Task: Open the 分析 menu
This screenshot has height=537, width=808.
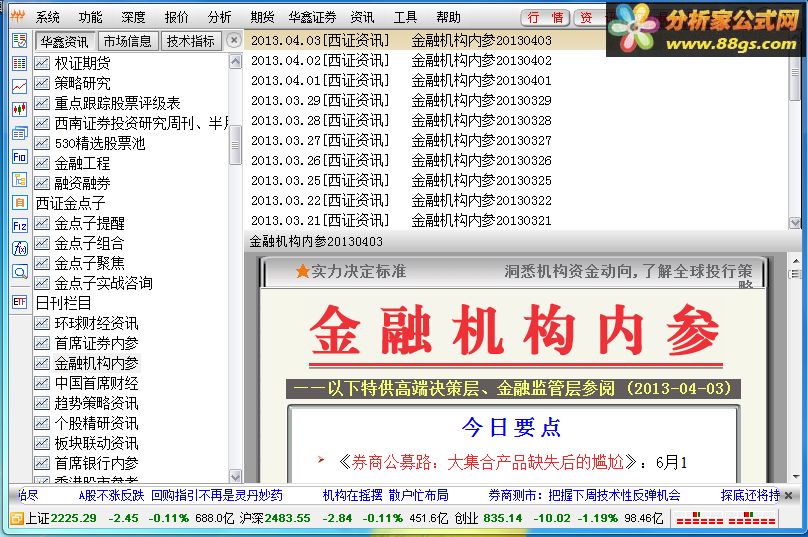Action: tap(220, 18)
